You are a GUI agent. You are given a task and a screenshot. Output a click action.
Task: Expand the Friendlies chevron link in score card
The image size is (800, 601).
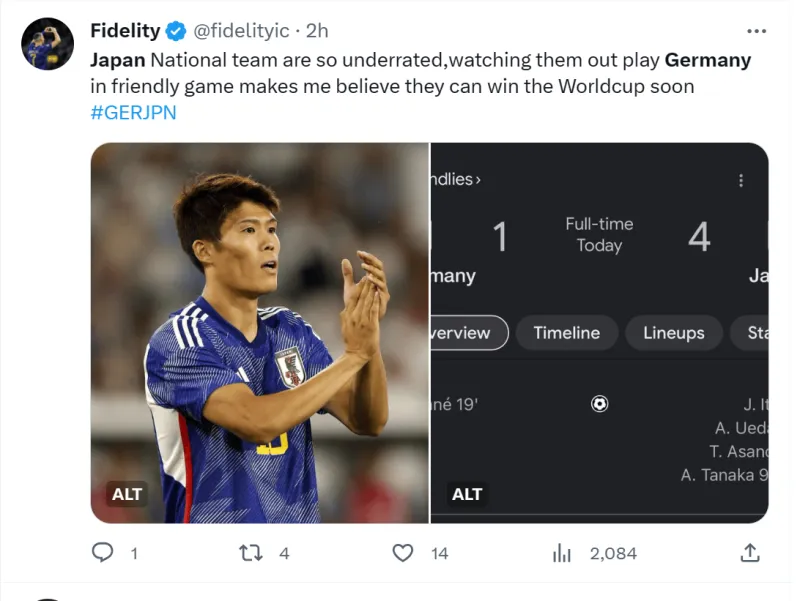point(456,180)
